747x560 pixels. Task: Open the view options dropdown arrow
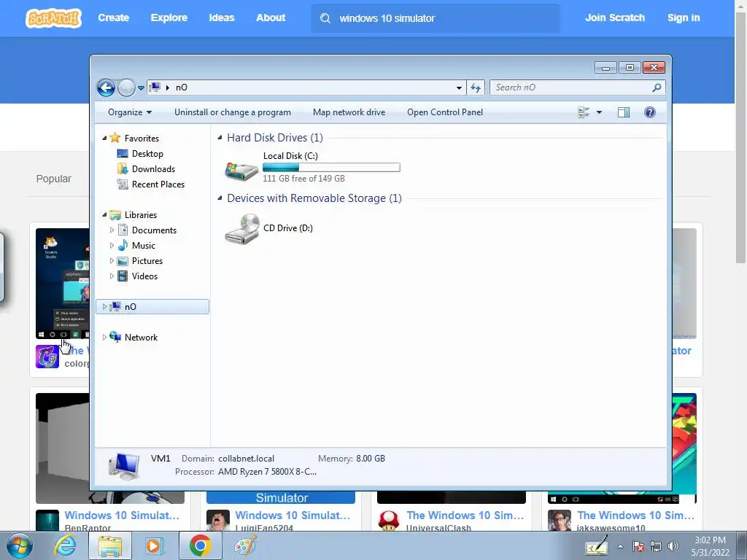pyautogui.click(x=600, y=112)
